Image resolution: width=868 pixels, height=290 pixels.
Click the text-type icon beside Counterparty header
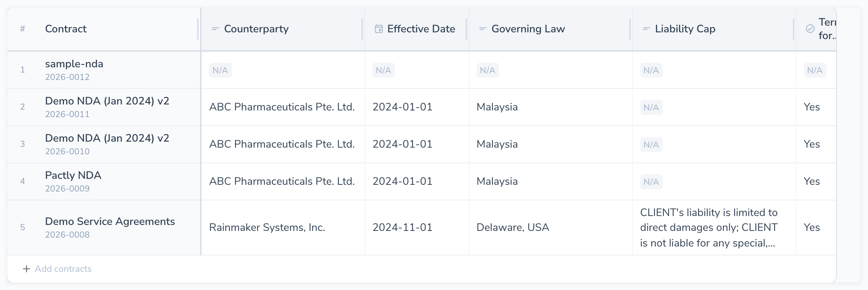[215, 29]
